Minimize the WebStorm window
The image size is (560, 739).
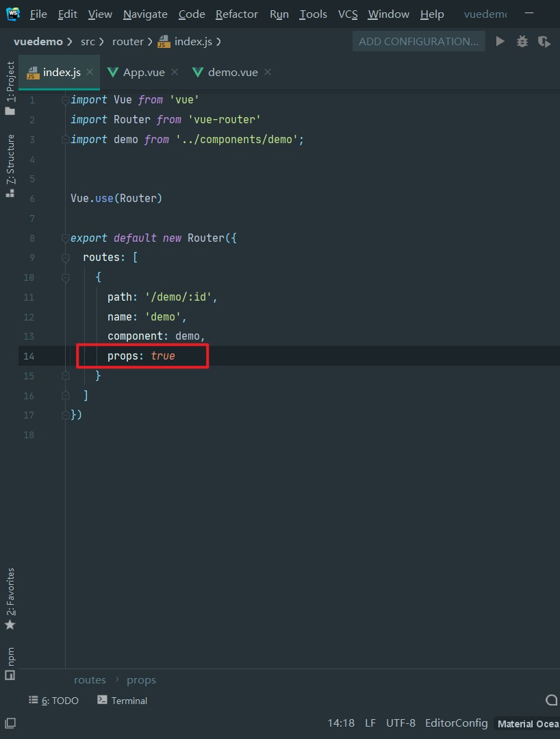point(529,13)
